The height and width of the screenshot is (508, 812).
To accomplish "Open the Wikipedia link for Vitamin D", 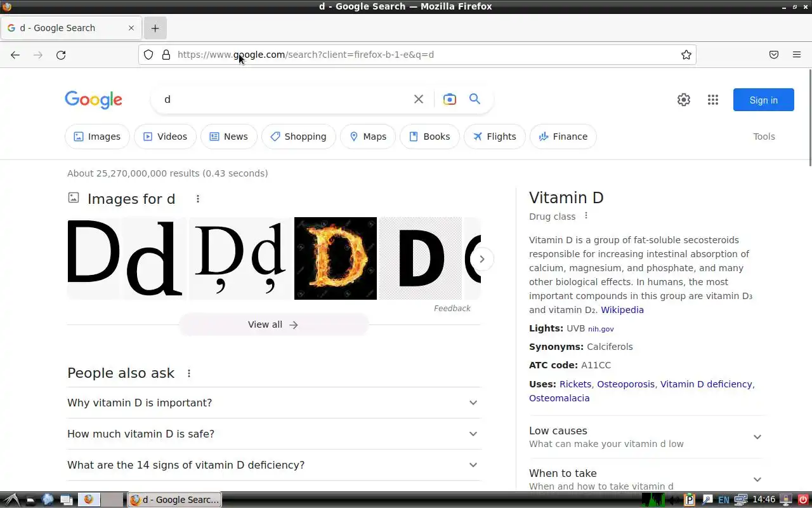I will click(x=622, y=310).
